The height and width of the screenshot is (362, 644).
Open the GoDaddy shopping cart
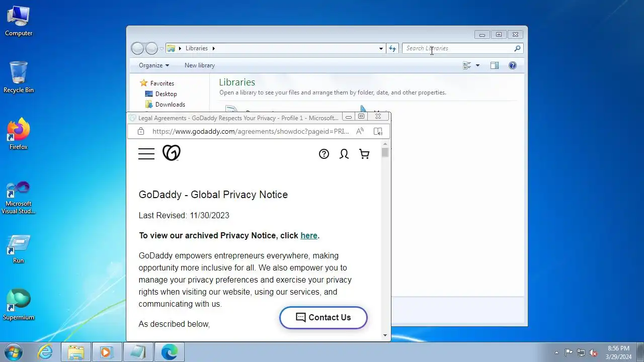tap(364, 154)
